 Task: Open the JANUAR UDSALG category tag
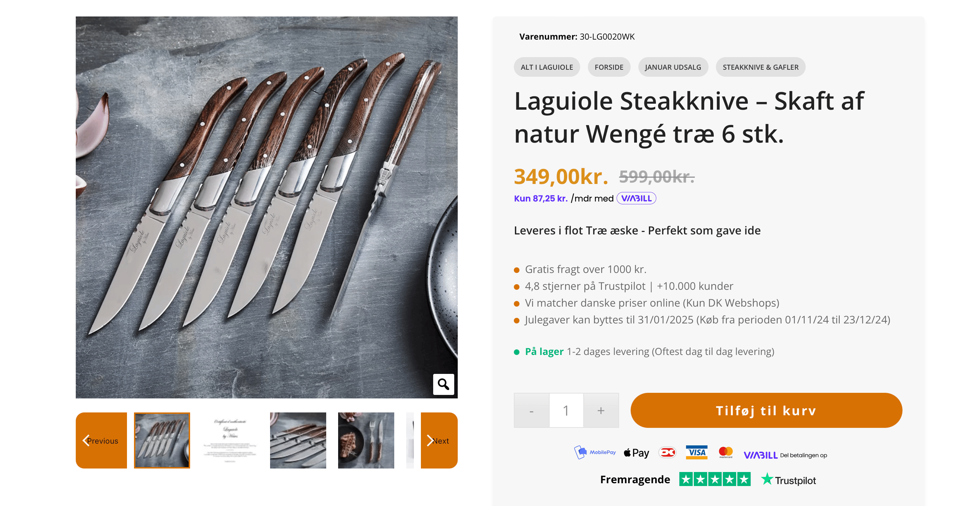click(673, 67)
